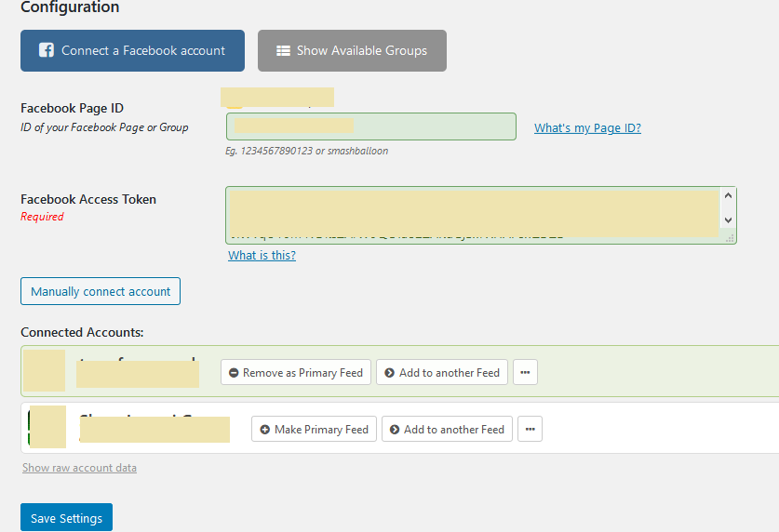Expand the Show raw account data link

pos(79,468)
